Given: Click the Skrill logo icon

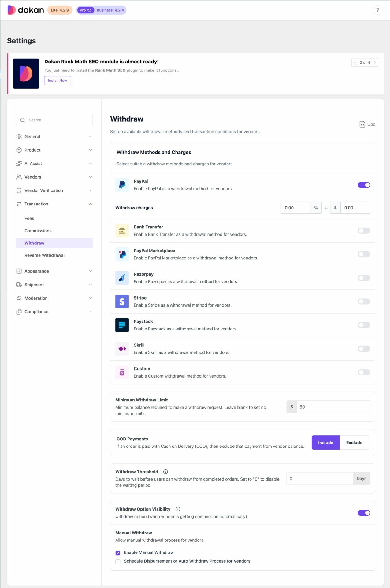Looking at the screenshot, I should coord(122,349).
